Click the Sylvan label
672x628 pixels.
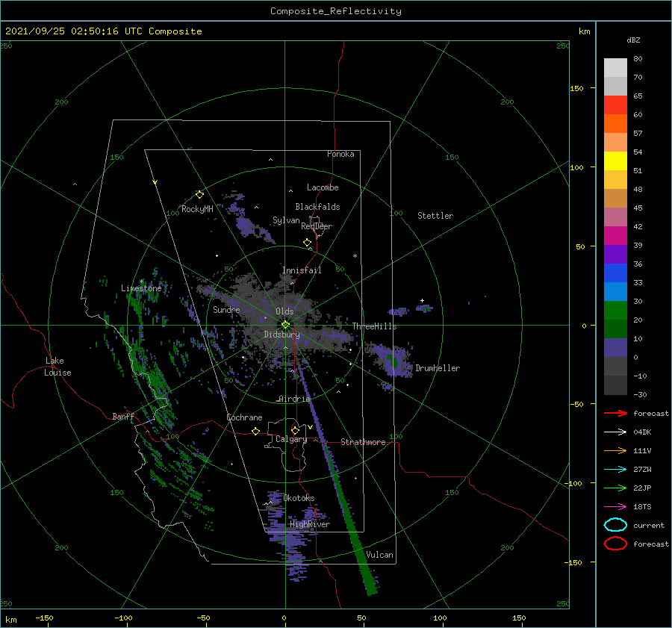click(286, 220)
